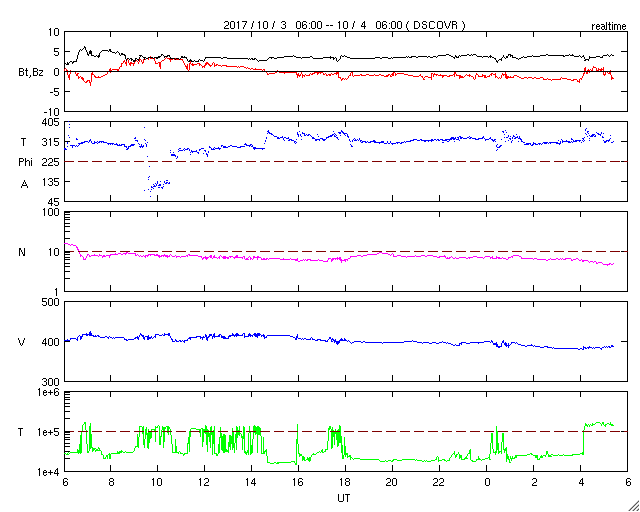Click the '1e+6' tick on temperature axis
Screen dimensions: 640x512
pyautogui.click(x=49, y=393)
